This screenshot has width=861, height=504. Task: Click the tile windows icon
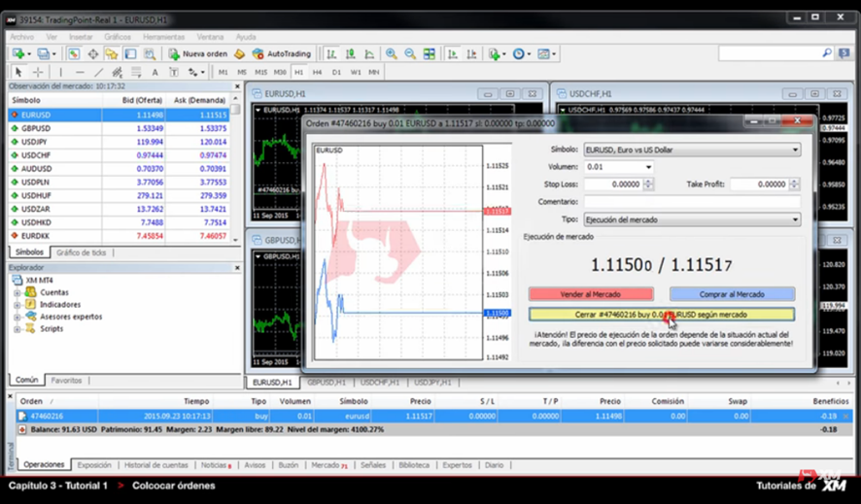pos(430,53)
